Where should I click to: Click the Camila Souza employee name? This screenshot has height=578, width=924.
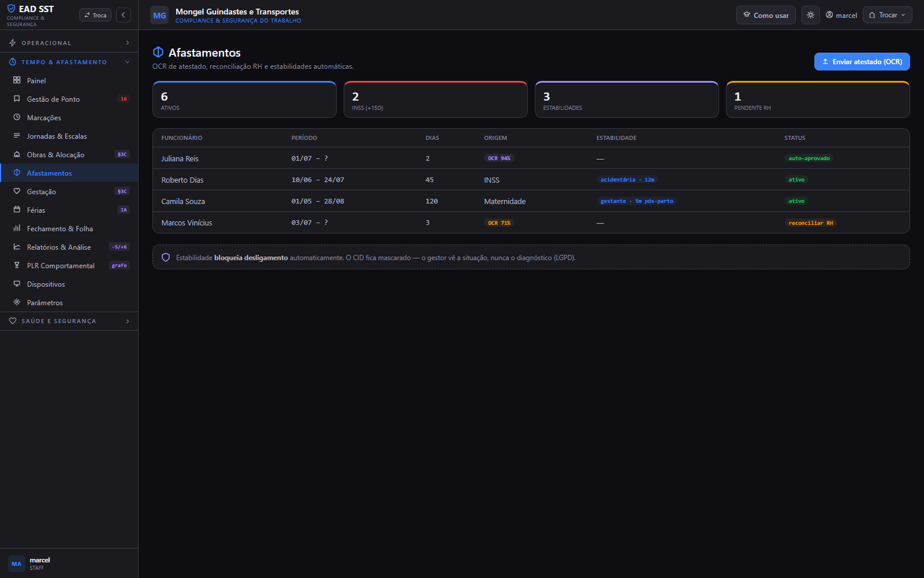[183, 201]
